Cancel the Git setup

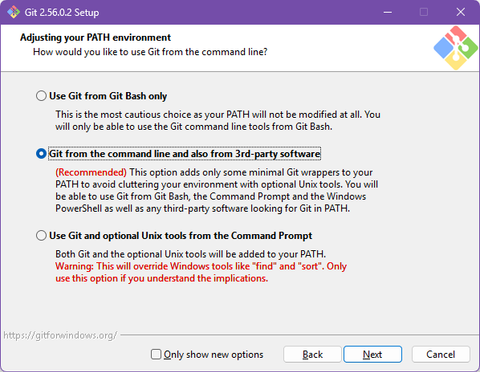tap(441, 354)
